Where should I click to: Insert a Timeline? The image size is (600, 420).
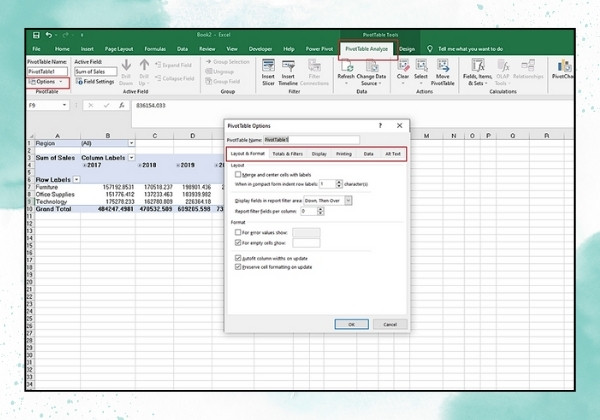(x=288, y=72)
